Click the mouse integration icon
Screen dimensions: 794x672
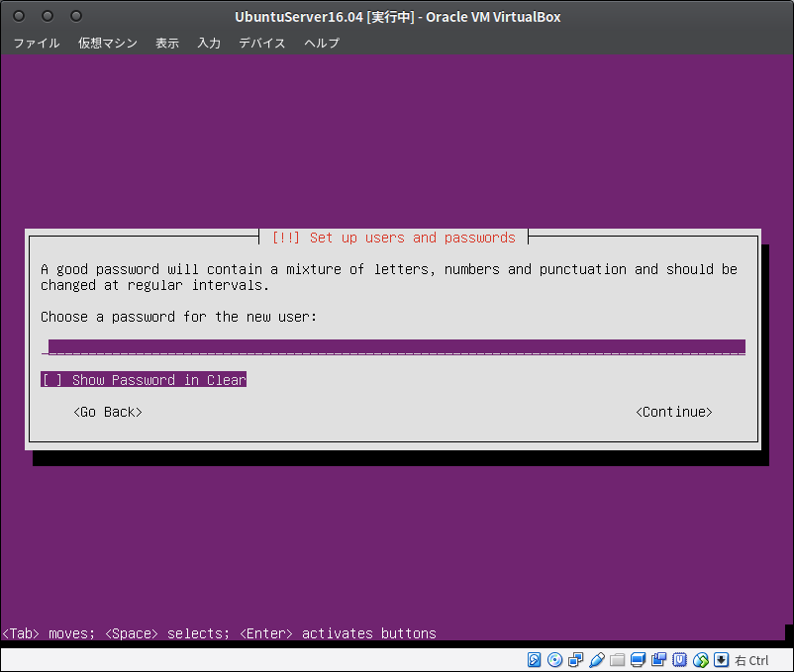tap(701, 660)
